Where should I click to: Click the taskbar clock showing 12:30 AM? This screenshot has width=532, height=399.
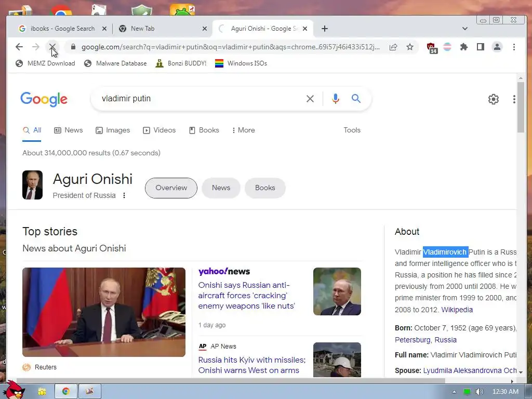505,392
